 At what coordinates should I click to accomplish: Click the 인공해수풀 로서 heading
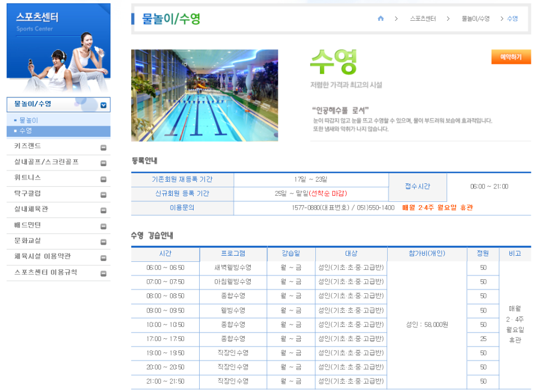341,110
